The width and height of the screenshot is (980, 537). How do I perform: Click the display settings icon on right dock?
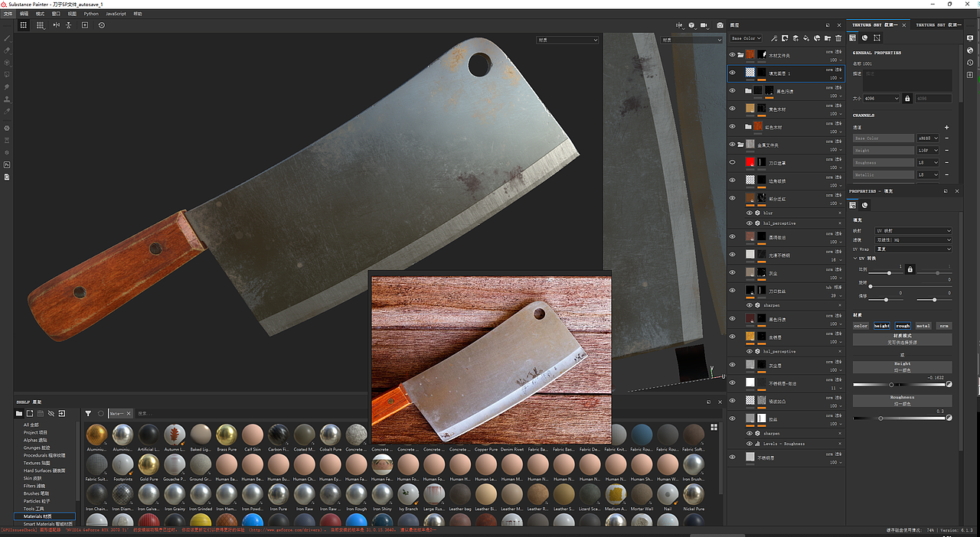(x=970, y=37)
